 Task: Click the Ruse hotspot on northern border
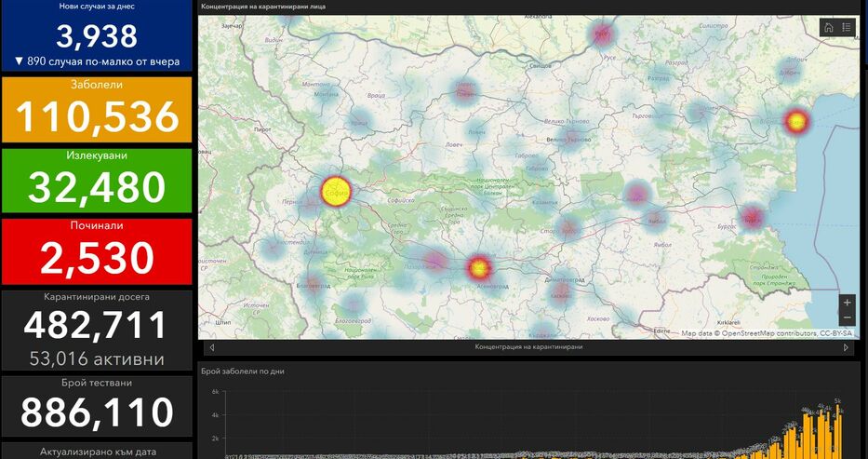(x=602, y=35)
